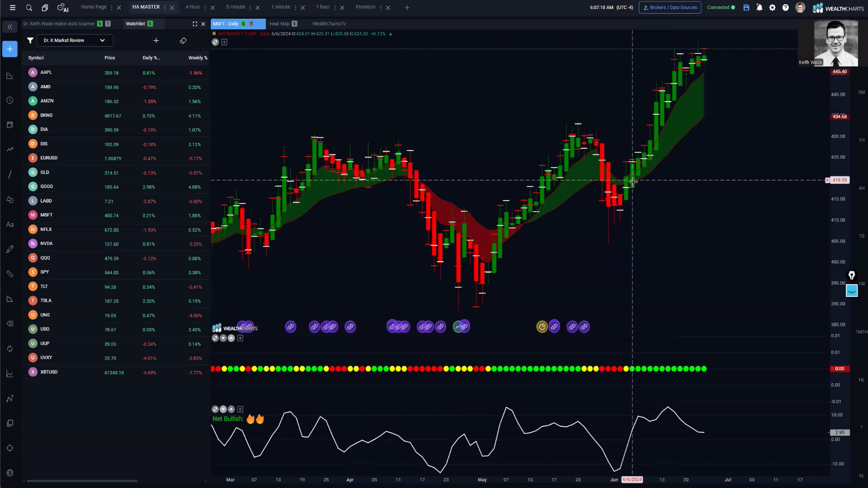Click the 419.55 crosshair price label
868x488 pixels.
[840, 180]
